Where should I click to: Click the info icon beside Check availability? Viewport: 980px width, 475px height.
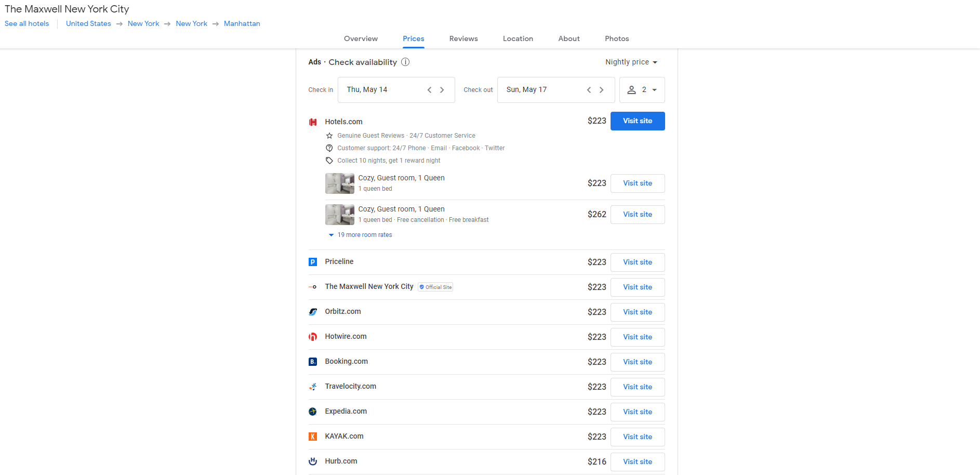coord(405,62)
